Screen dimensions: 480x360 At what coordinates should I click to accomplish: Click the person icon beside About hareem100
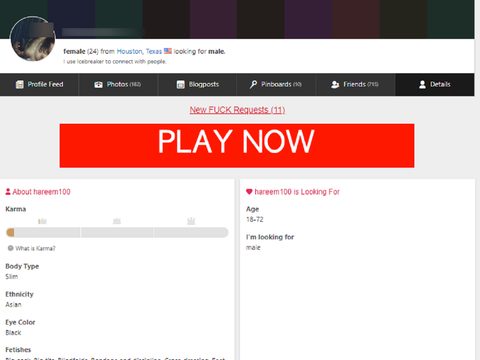pos(8,192)
